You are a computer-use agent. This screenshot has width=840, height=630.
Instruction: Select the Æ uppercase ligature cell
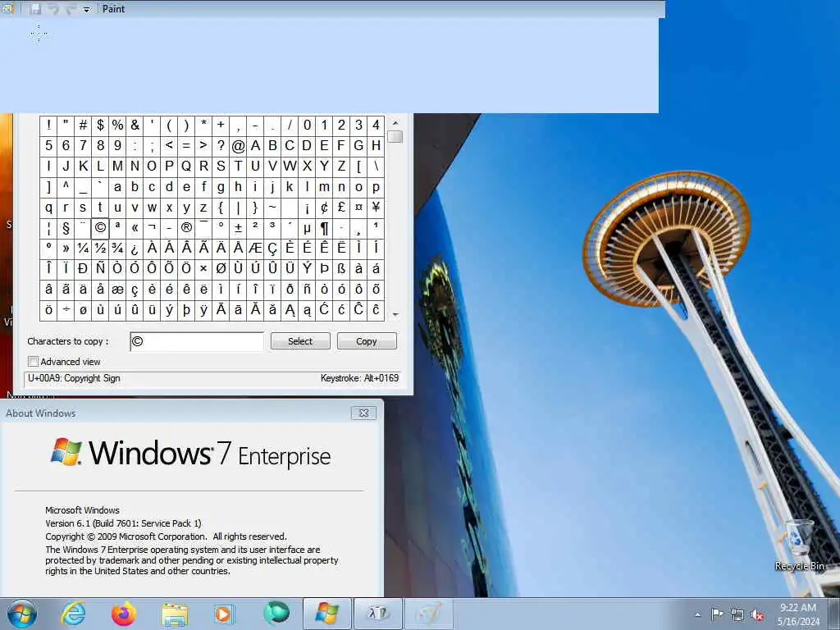pyautogui.click(x=255, y=248)
